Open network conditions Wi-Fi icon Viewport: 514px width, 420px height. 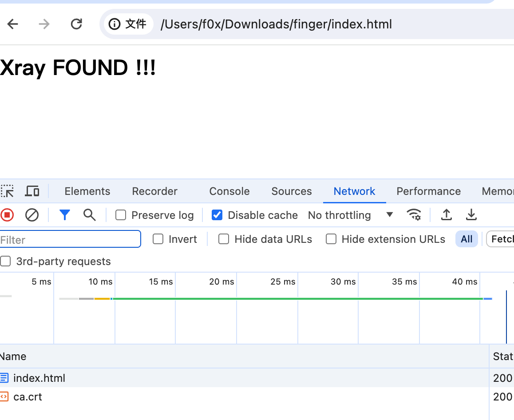click(414, 215)
